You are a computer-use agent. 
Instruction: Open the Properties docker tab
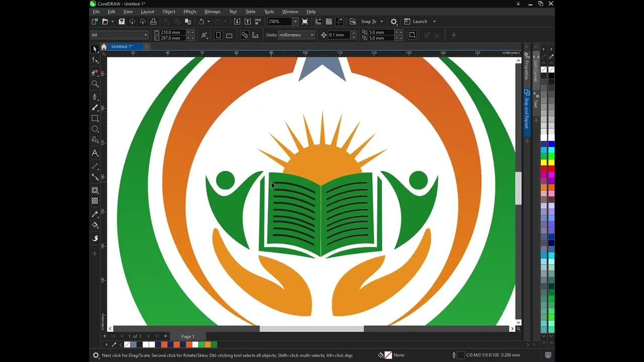(x=527, y=67)
